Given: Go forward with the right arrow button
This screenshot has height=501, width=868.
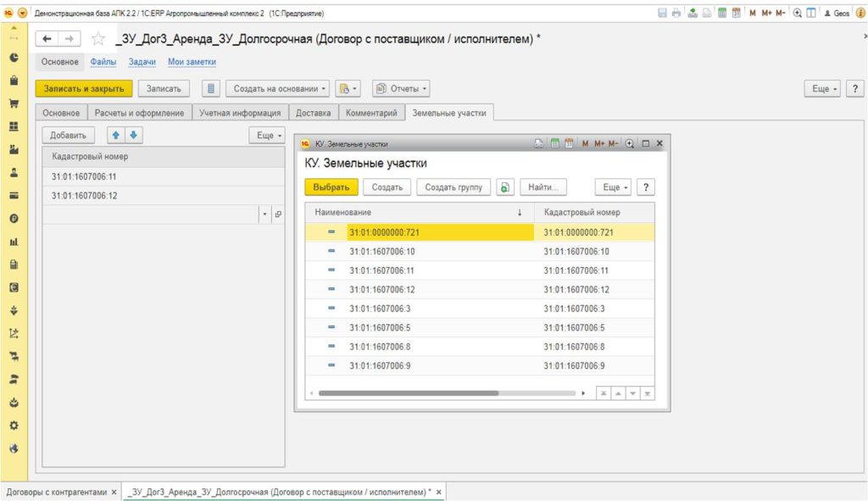Looking at the screenshot, I should pyautogui.click(x=70, y=39).
